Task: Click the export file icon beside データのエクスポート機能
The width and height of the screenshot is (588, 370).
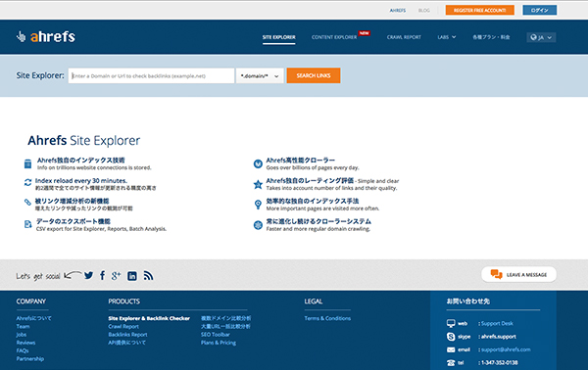Action: [27, 224]
